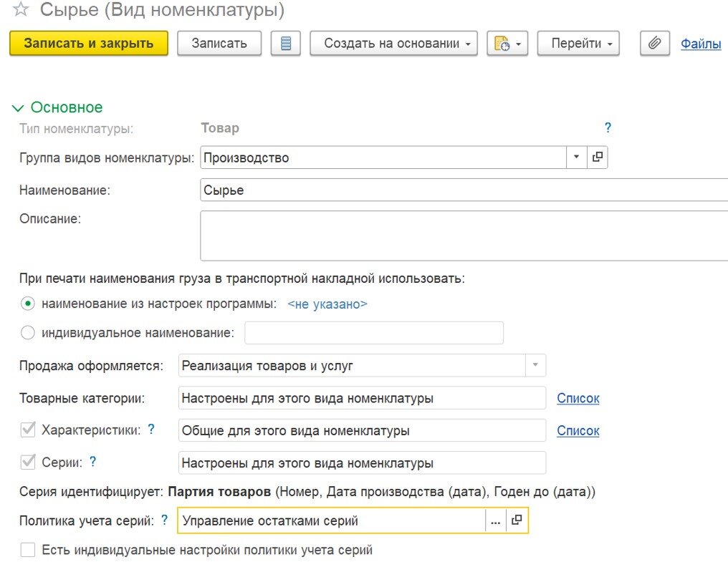
Task: Open the report structure icon on toolbar
Action: coord(285,43)
